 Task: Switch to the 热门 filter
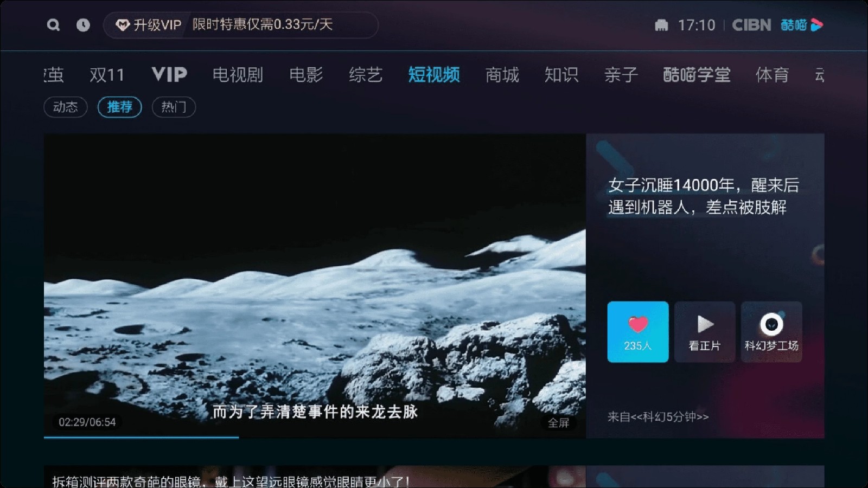coord(174,107)
